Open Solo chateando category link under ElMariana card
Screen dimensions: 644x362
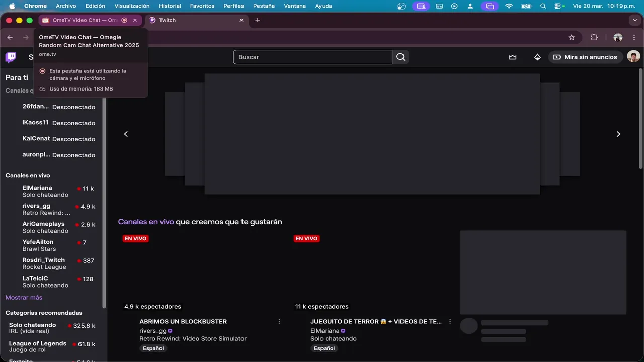click(334, 339)
